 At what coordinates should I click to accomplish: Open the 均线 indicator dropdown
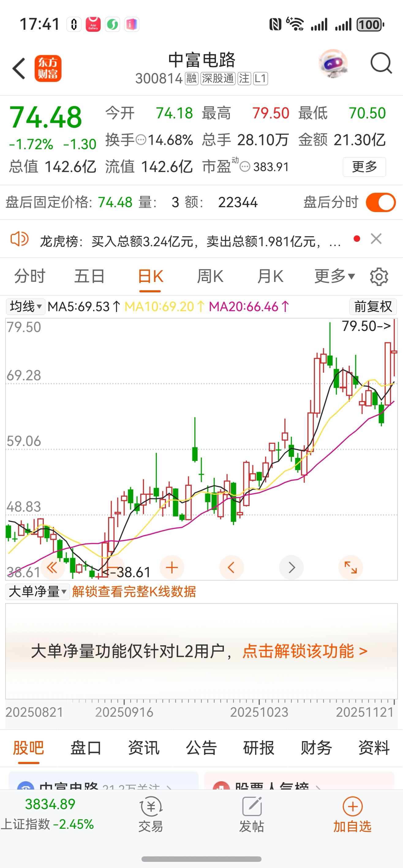pos(26,306)
